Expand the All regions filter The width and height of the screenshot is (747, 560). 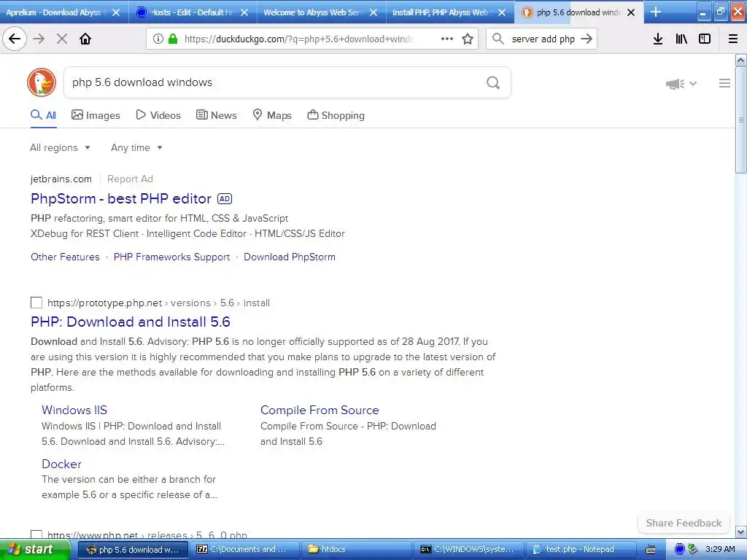tap(60, 147)
